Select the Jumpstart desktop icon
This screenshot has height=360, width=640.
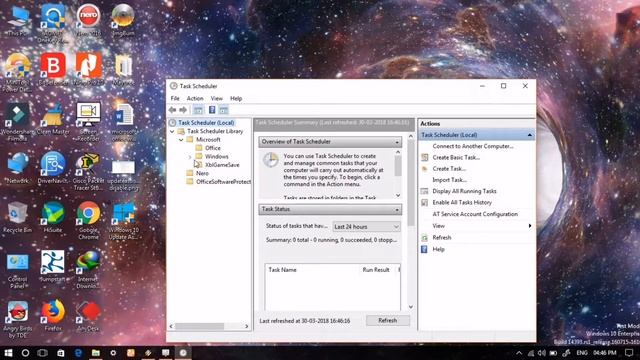[53, 266]
